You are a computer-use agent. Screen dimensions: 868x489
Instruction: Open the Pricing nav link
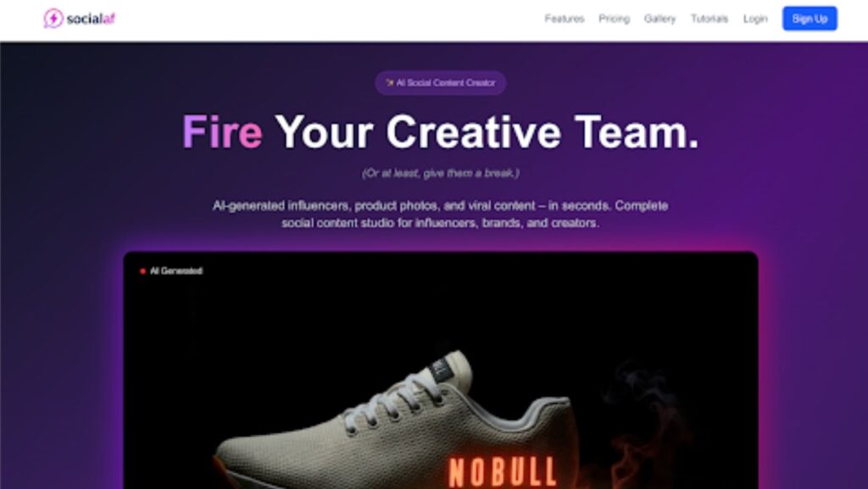click(x=614, y=19)
